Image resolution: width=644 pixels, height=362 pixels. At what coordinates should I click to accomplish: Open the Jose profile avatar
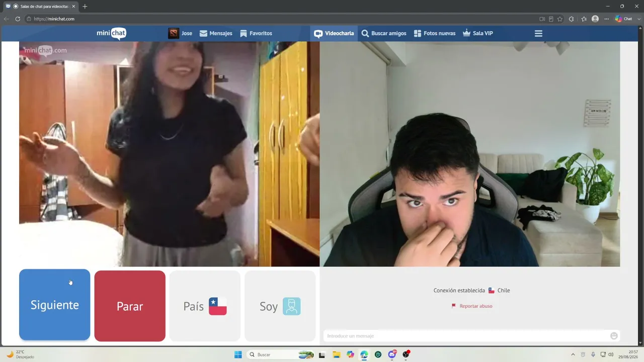(x=174, y=33)
